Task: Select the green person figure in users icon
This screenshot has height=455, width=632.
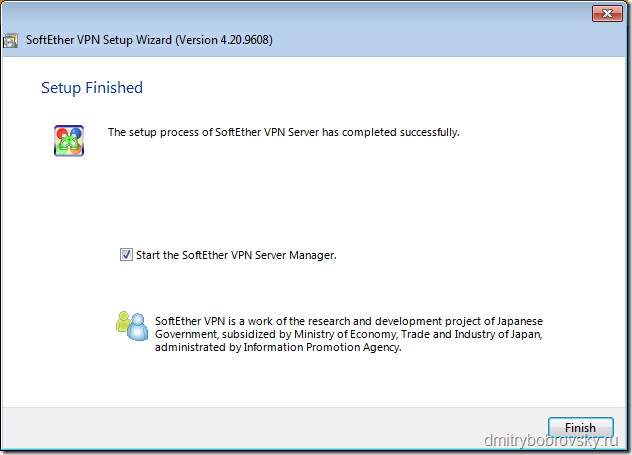Action: [123, 322]
